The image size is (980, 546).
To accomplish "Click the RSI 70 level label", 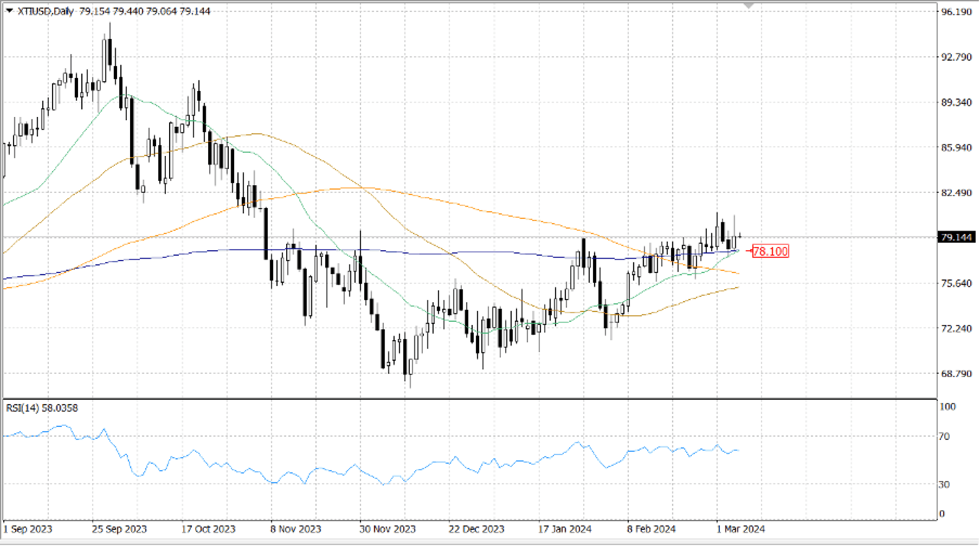I will (944, 436).
